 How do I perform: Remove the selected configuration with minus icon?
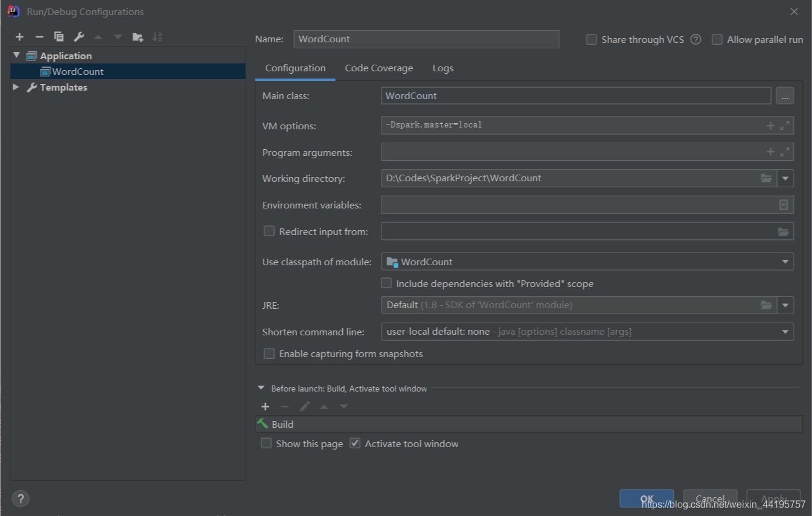39,37
